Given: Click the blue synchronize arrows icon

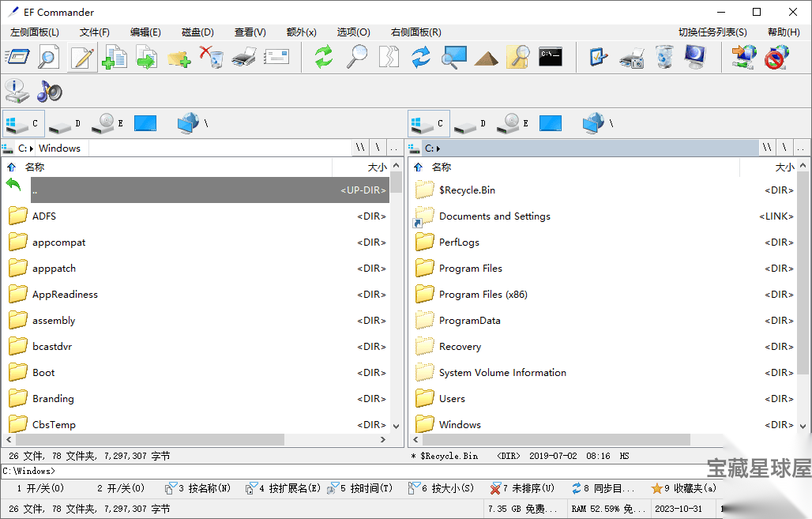Looking at the screenshot, I should tap(421, 57).
